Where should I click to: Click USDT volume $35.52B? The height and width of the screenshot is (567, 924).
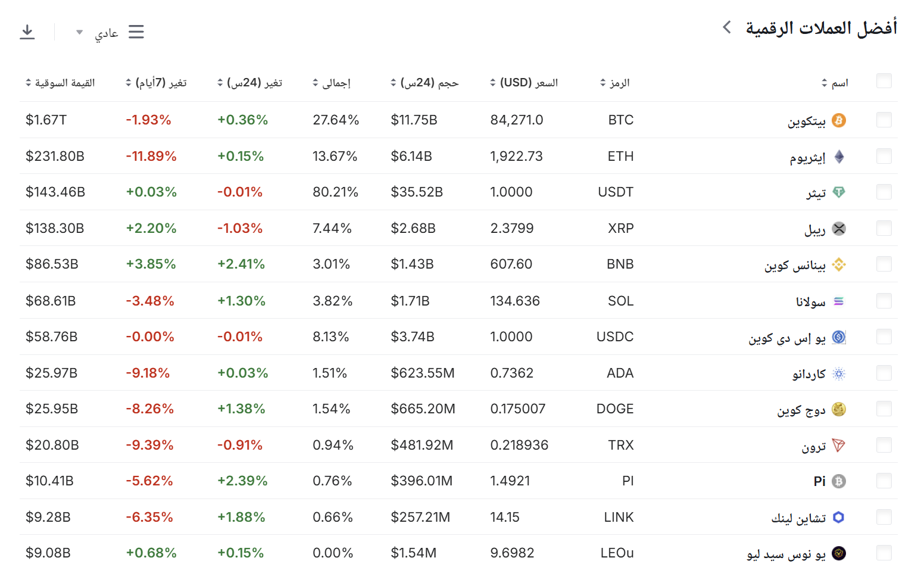click(417, 192)
